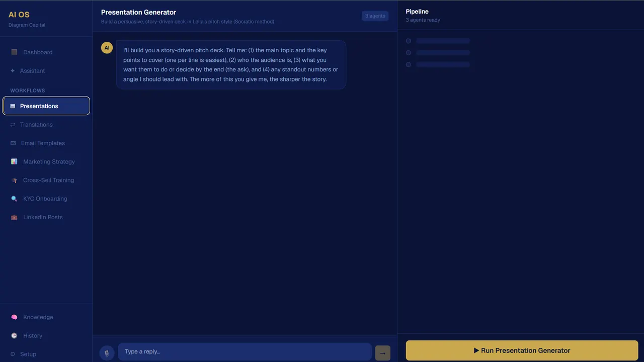Click the Knowledge brain icon
This screenshot has height=362, width=644.
tap(14, 317)
